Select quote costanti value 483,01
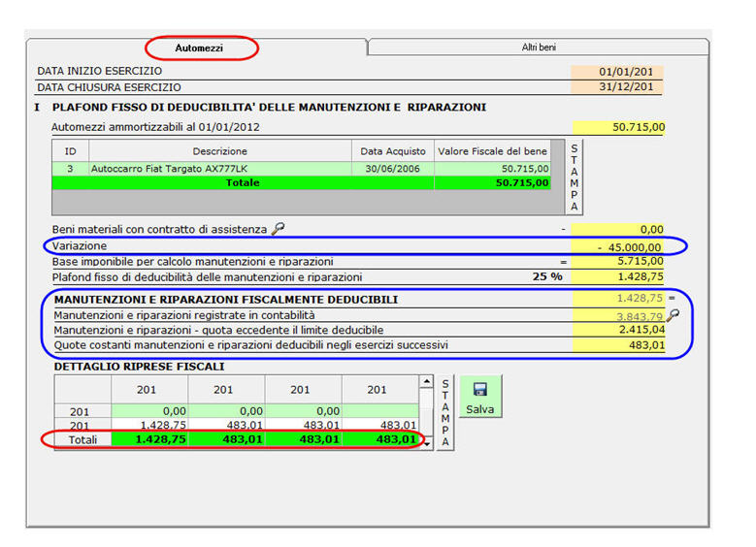 [618, 345]
